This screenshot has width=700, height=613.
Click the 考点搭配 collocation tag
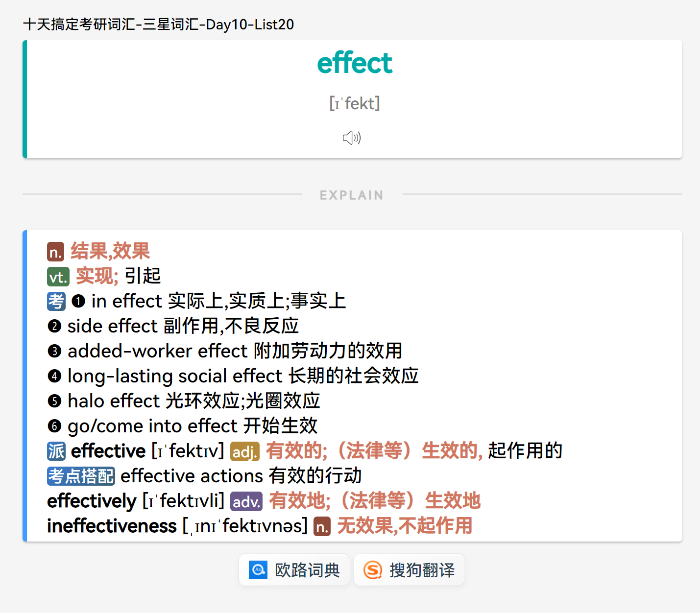pos(81,476)
